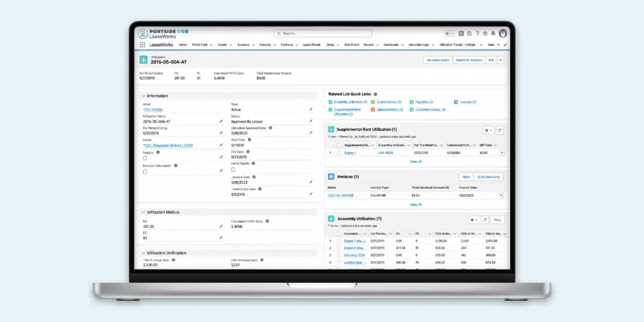Refresh the Supplemental Rent Utilization list
The height and width of the screenshot is (322, 644).
(499, 130)
